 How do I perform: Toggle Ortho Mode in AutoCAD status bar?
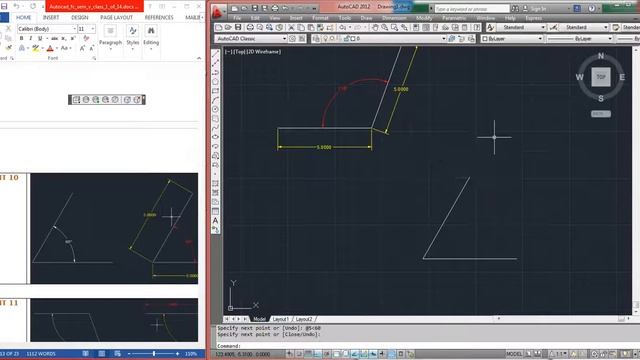click(x=318, y=354)
